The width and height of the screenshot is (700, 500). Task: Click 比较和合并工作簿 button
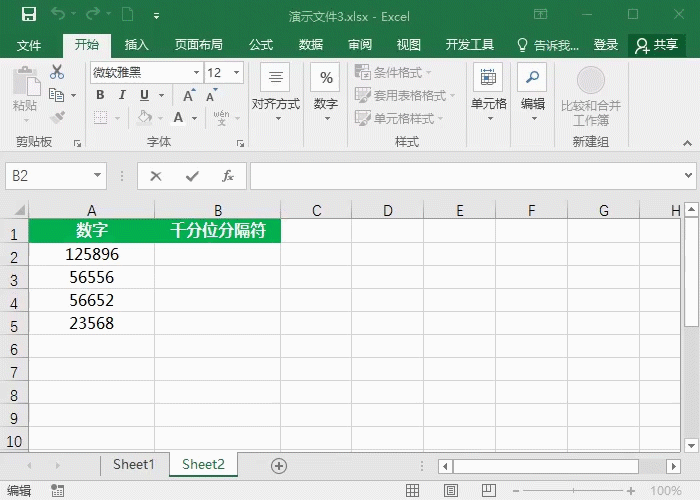(x=591, y=96)
